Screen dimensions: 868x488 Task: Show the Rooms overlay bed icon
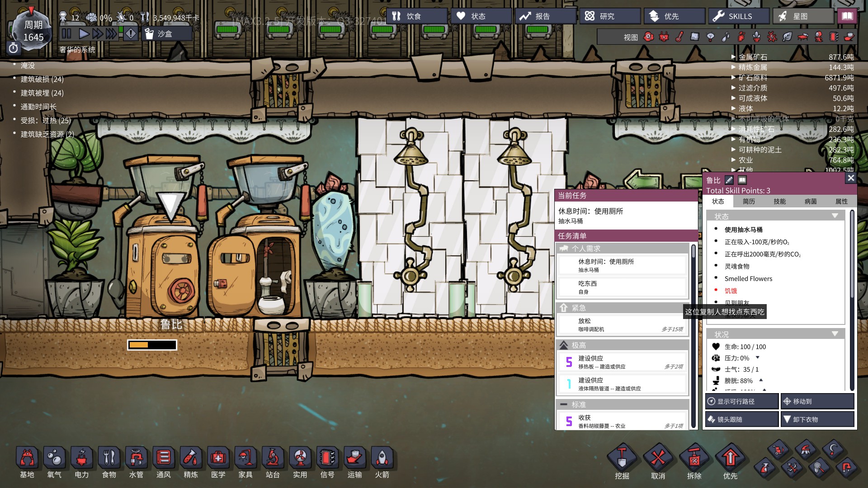803,37
